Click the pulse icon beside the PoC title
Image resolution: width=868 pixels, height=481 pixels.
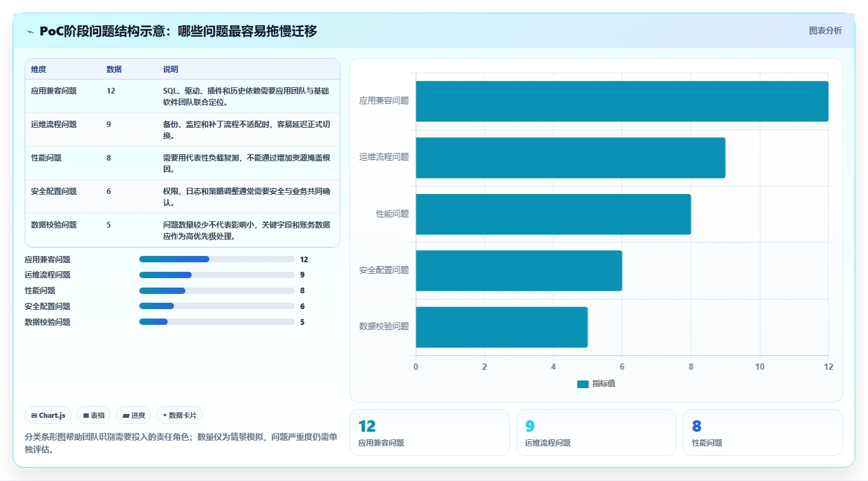30,32
